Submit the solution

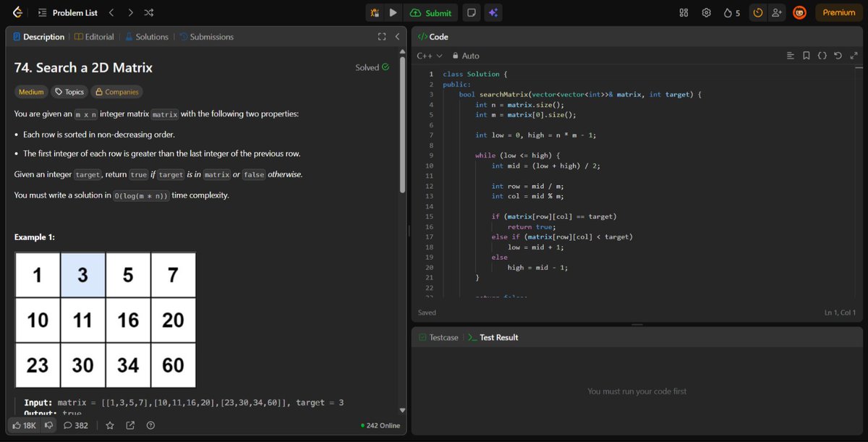(x=431, y=13)
